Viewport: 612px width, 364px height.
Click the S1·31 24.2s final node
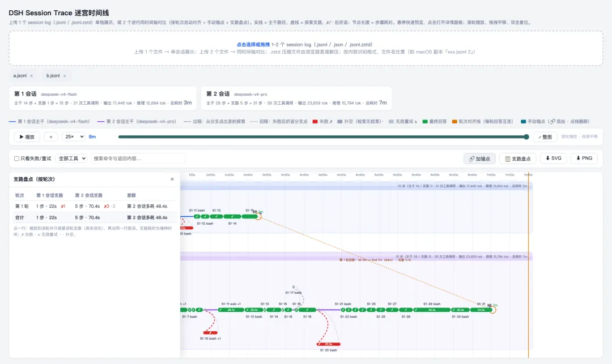coord(481,310)
